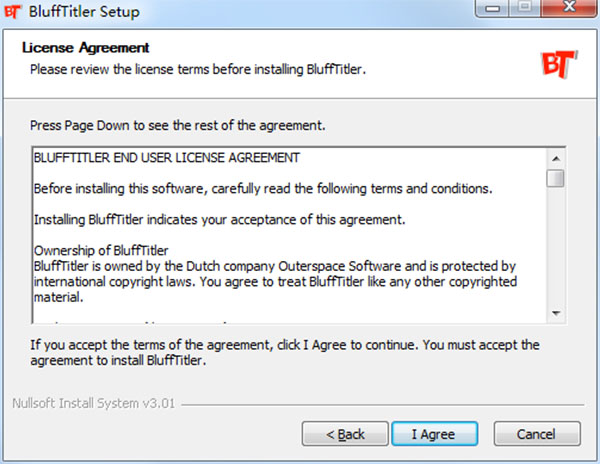Image resolution: width=600 pixels, height=464 pixels.
Task: Click the "BLUFFTITLER END USER LICENSE AGREEMENT" line
Action: 167,158
